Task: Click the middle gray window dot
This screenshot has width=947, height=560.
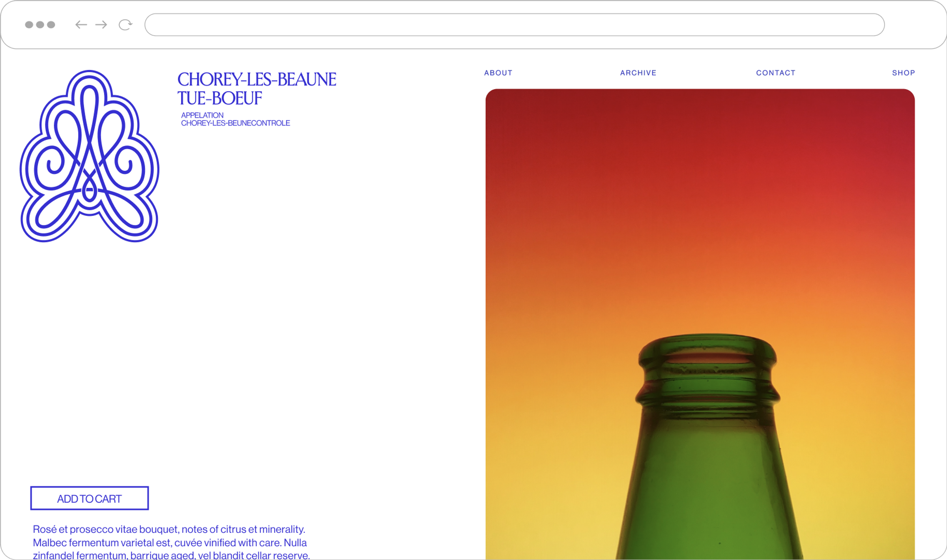Action: pyautogui.click(x=40, y=25)
